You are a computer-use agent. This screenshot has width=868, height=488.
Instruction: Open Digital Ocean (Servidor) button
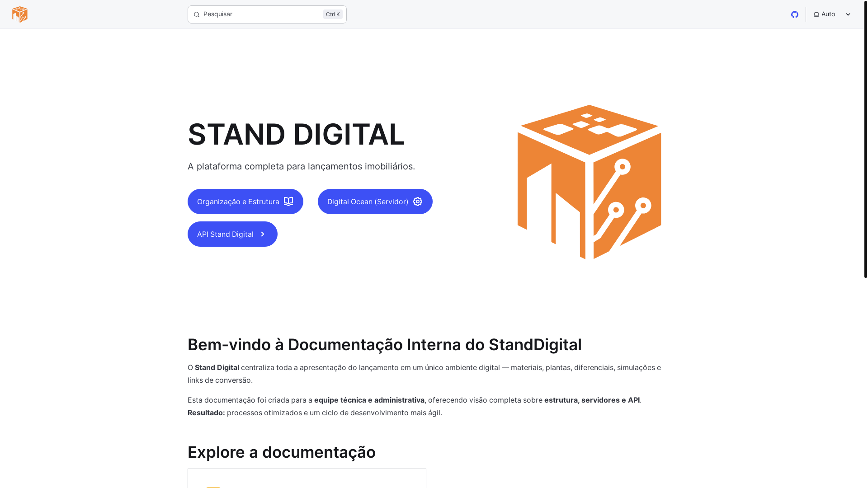375,202
